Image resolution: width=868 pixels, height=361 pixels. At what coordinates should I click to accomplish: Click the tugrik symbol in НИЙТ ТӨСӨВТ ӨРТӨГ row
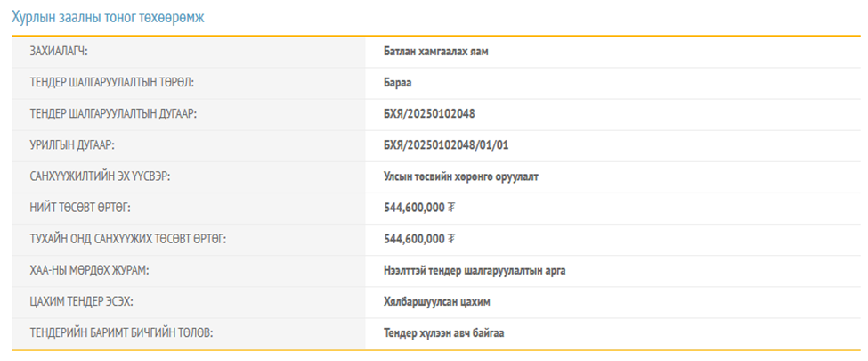pyautogui.click(x=452, y=208)
